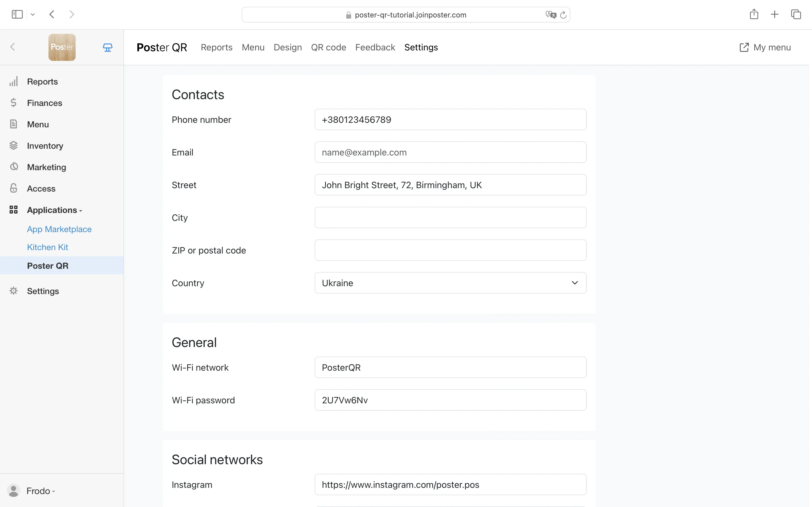Click the Settings gear icon in sidebar

pos(14,291)
